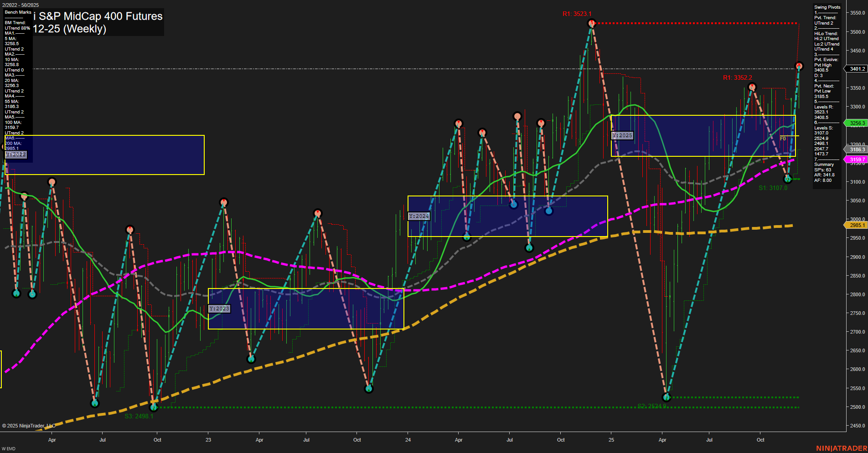868x453 pixels.
Task: Click the red pivot circle at R1: 3523.1
Action: 591,24
